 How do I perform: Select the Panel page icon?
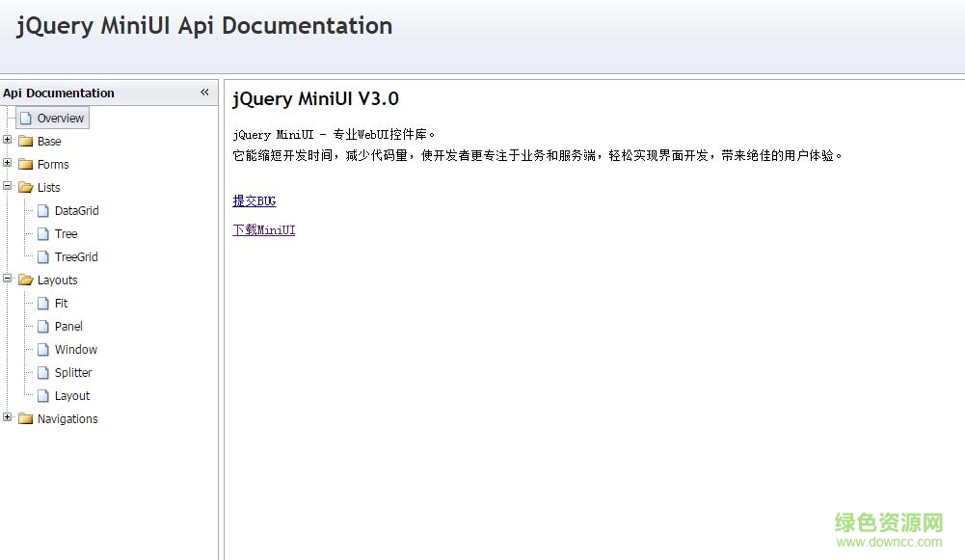click(x=43, y=326)
